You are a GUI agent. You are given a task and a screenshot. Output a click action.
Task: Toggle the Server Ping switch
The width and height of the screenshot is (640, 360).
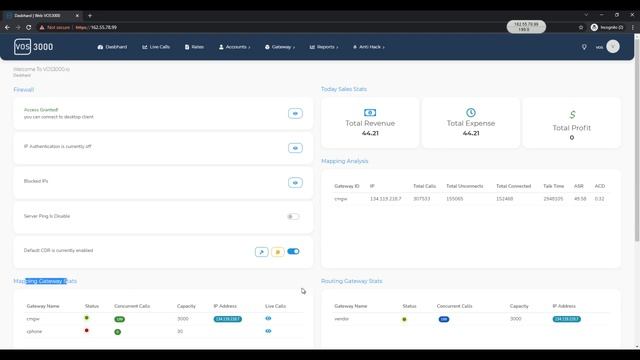pyautogui.click(x=293, y=216)
